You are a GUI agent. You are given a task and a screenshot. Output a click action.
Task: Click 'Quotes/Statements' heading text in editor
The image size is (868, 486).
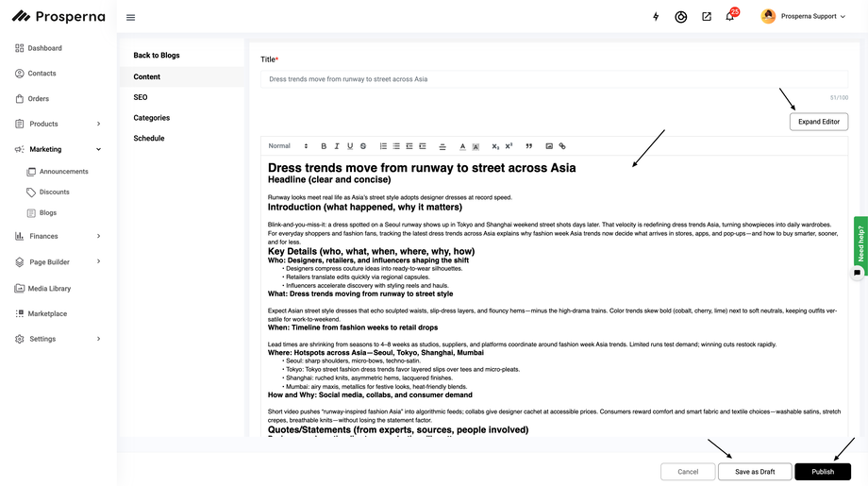tap(398, 429)
